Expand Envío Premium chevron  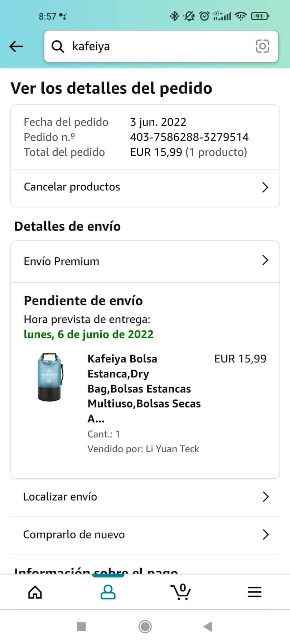click(265, 260)
